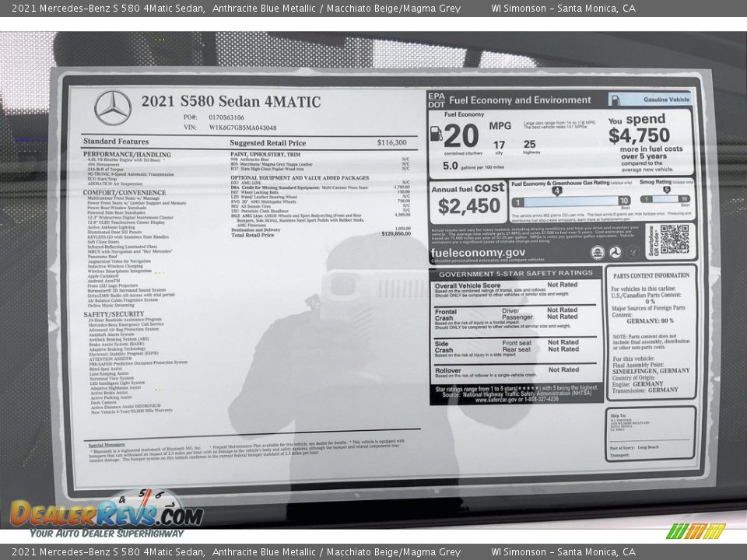Click the Side Crash row label

click(x=444, y=347)
